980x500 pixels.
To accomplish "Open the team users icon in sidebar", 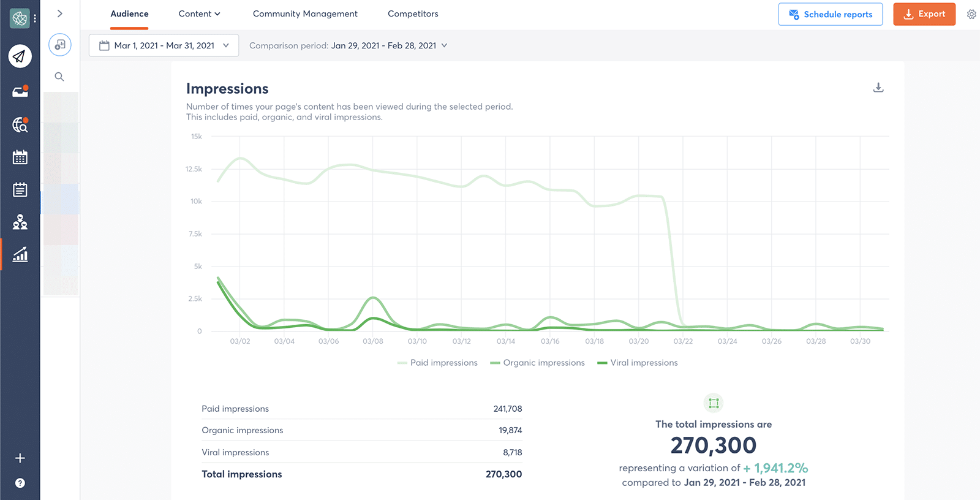I will pyautogui.click(x=20, y=222).
